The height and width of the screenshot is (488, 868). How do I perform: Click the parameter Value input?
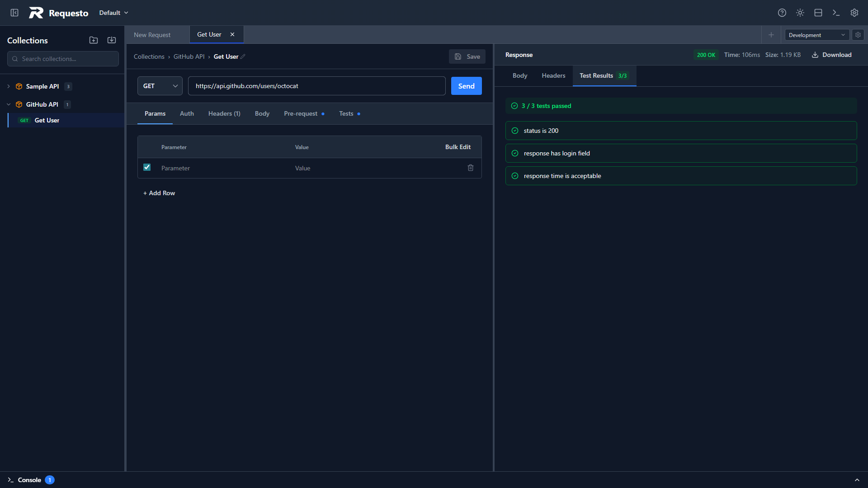(x=375, y=168)
